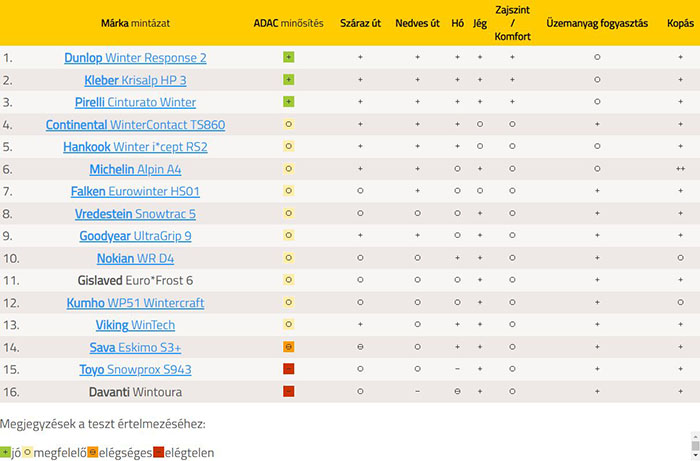The width and height of the screenshot is (700, 461).
Task: Select the yellow ADAC rating icon for Falken
Action: click(x=288, y=191)
